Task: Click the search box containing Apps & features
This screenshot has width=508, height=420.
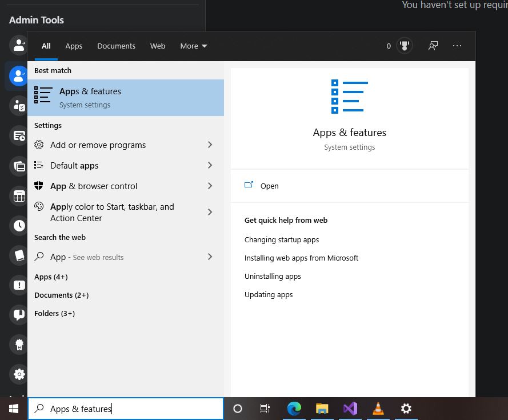Action: click(x=126, y=409)
